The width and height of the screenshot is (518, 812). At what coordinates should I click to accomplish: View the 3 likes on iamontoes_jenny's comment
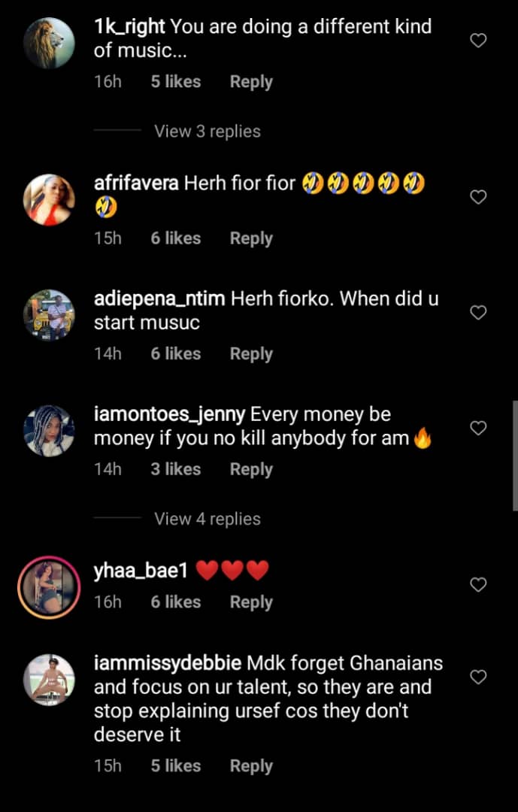[x=175, y=469]
